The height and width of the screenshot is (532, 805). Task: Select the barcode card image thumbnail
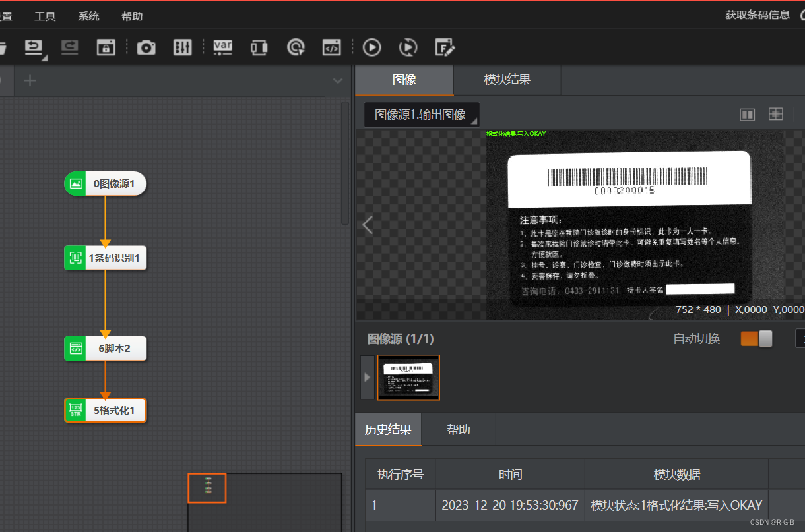pyautogui.click(x=408, y=377)
